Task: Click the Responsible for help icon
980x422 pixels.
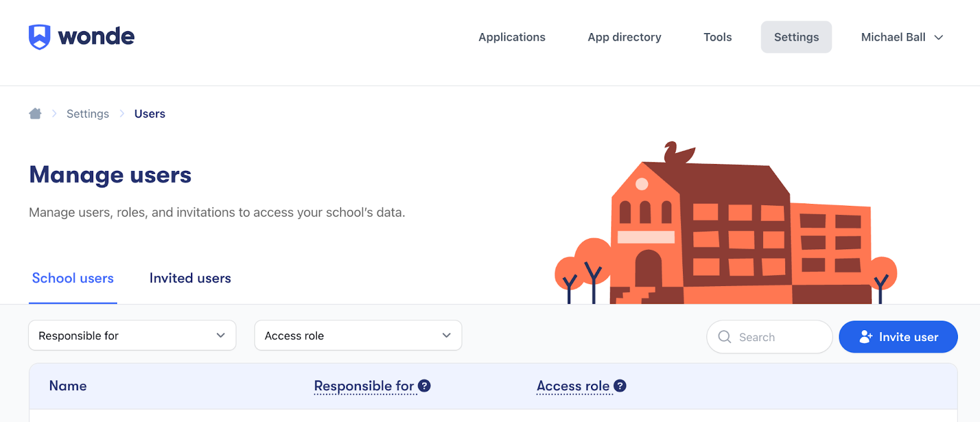Action: 424,386
